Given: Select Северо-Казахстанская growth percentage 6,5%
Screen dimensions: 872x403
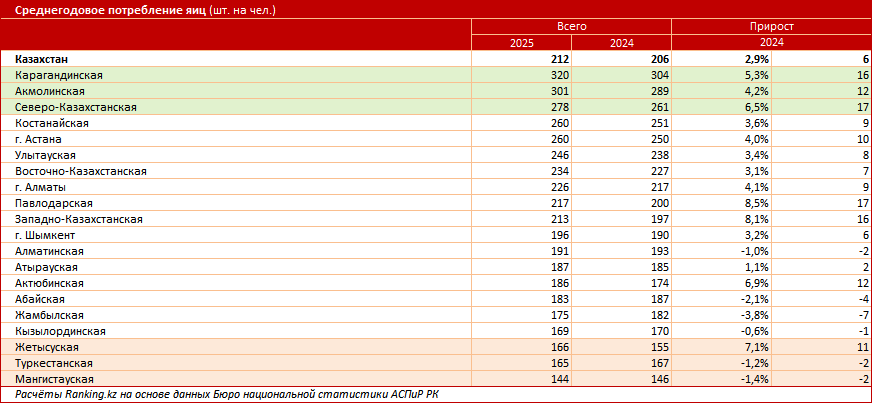Looking at the screenshot, I should point(755,107).
